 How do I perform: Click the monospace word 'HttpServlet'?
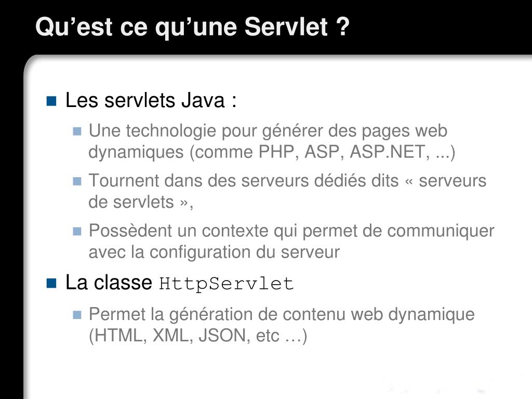pos(227,284)
